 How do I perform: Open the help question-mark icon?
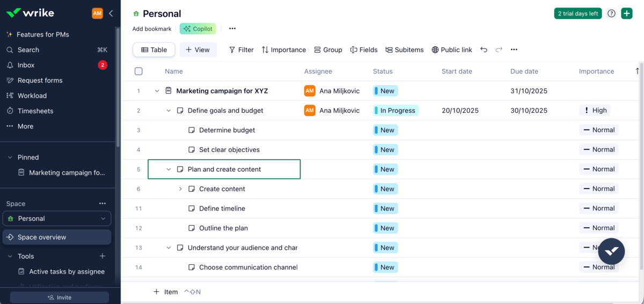tap(611, 14)
